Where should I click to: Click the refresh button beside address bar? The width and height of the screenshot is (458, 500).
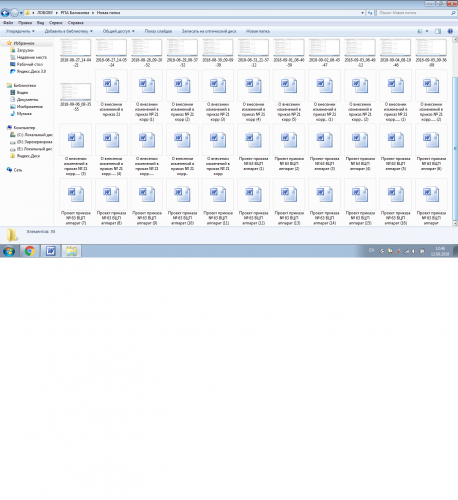tap(370, 13)
